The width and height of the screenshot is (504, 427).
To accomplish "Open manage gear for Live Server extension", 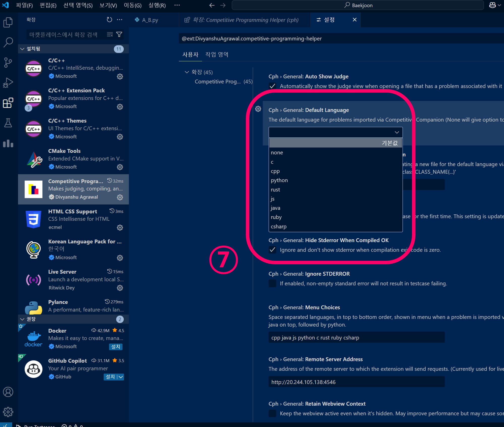I will coord(120,288).
